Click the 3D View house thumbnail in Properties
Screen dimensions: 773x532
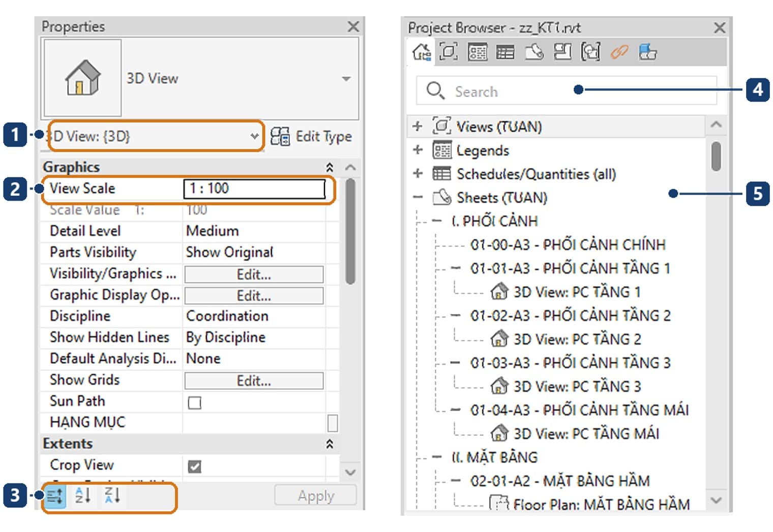click(82, 78)
